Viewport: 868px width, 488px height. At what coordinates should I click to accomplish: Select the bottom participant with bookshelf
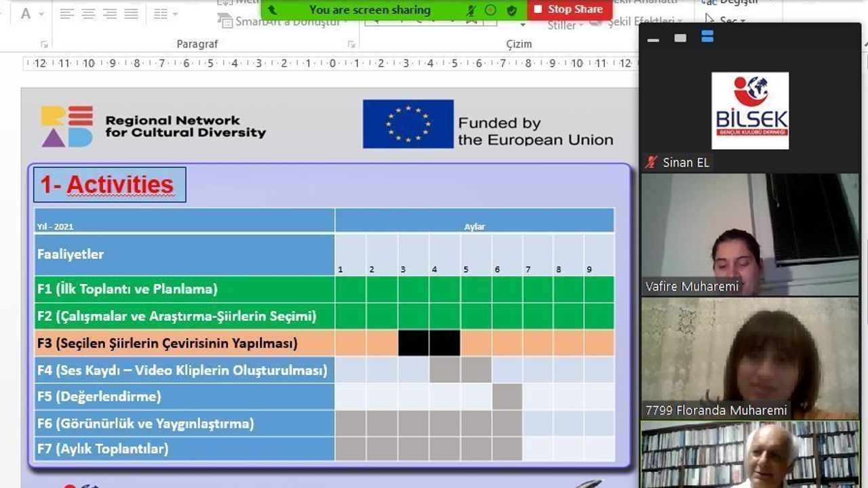pyautogui.click(x=750, y=454)
